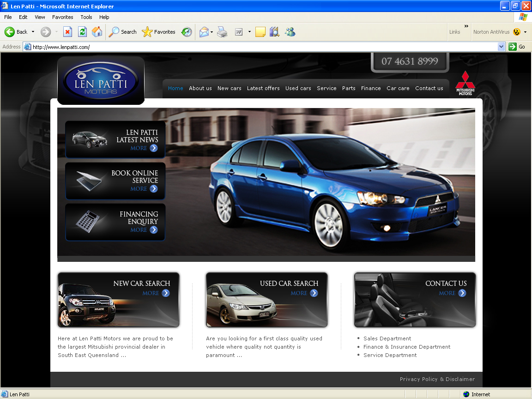Click the yellow Discuss note icon

pyautogui.click(x=260, y=32)
